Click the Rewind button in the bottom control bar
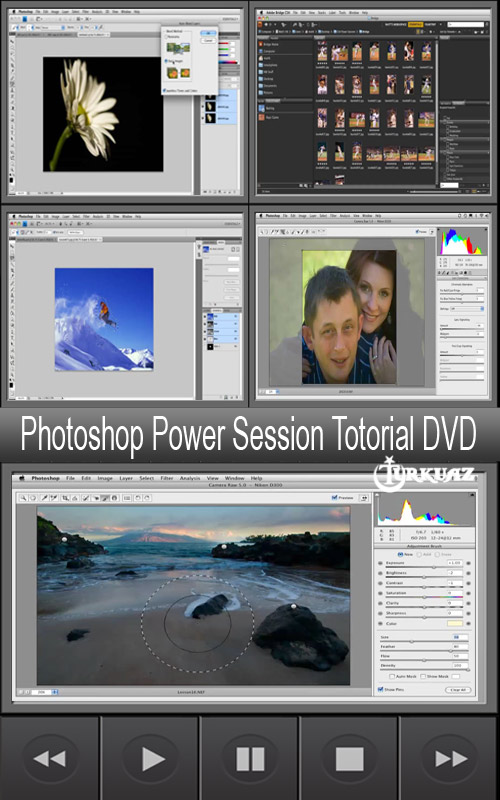500x800 pixels. 50,759
